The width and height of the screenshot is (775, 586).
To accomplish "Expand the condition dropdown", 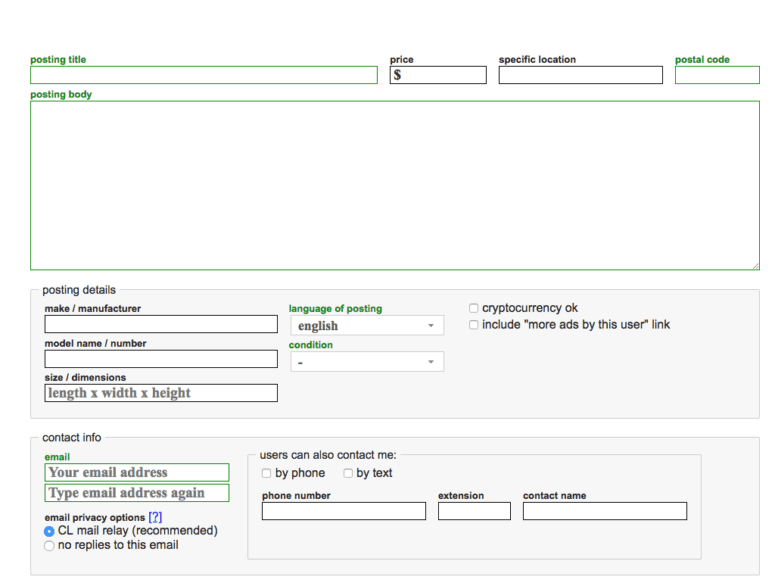I will pyautogui.click(x=367, y=362).
